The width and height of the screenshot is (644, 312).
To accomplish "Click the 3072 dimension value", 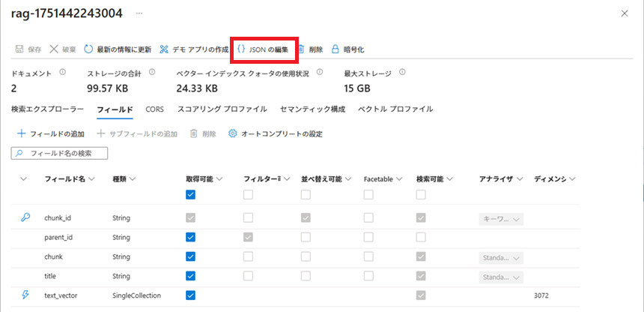I will 541,295.
